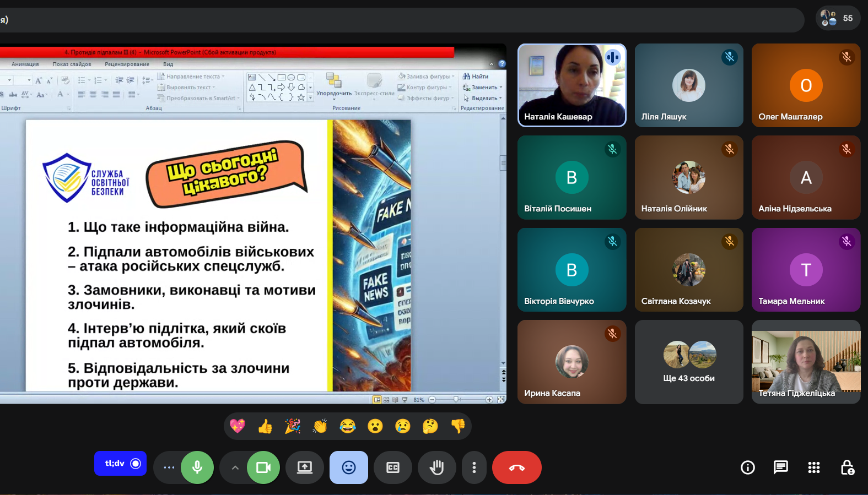This screenshot has width=868, height=495.
Task: Open meeting details info icon
Action: point(747,467)
